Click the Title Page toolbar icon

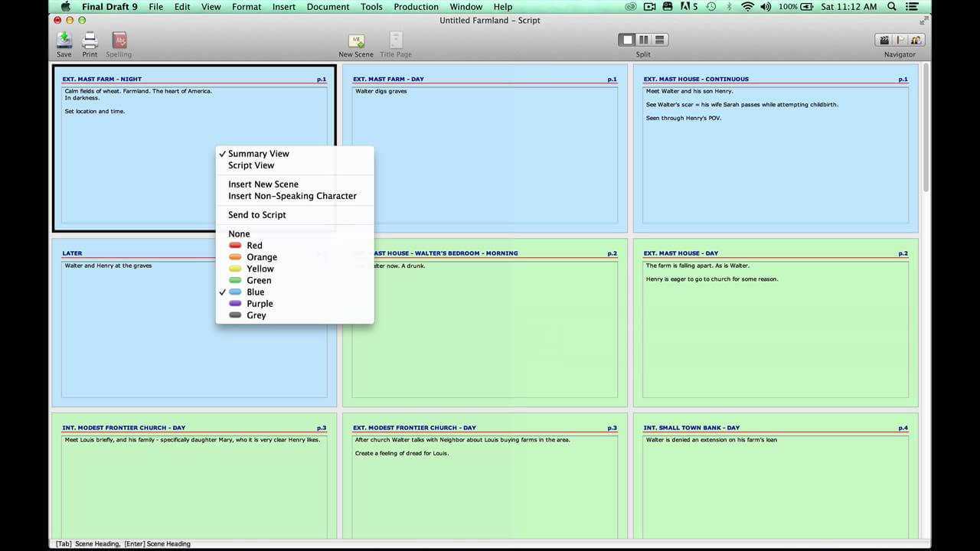(x=396, y=40)
